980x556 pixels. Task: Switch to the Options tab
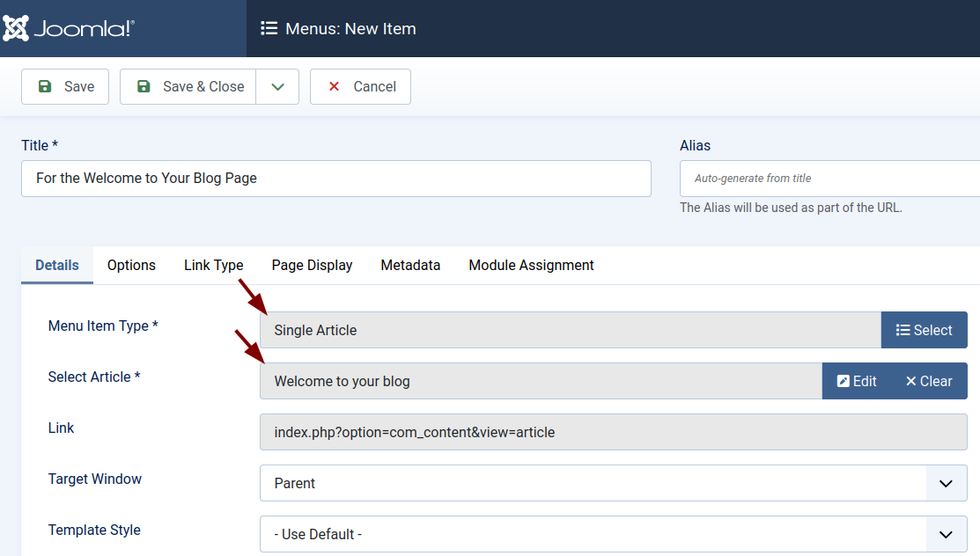coord(130,265)
